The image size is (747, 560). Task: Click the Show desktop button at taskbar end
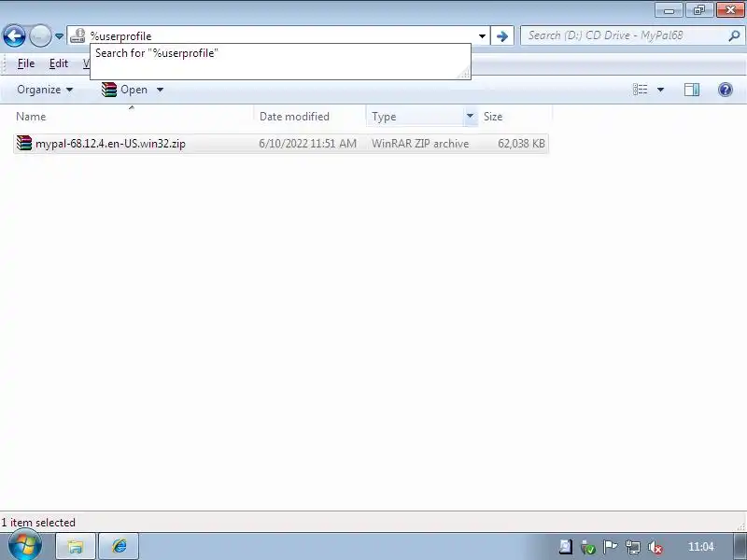pyautogui.click(x=740, y=546)
